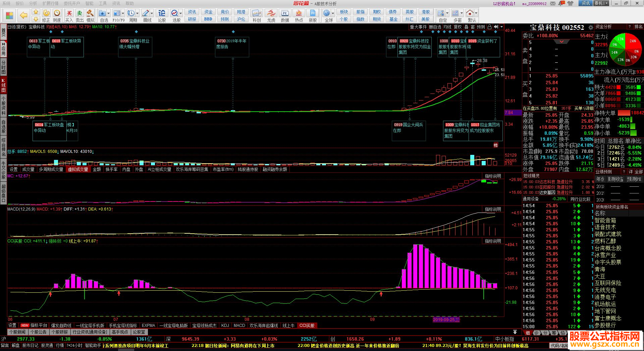Click the back arrow icon
This screenshot has width=644, height=351.
click(x=23, y=15)
